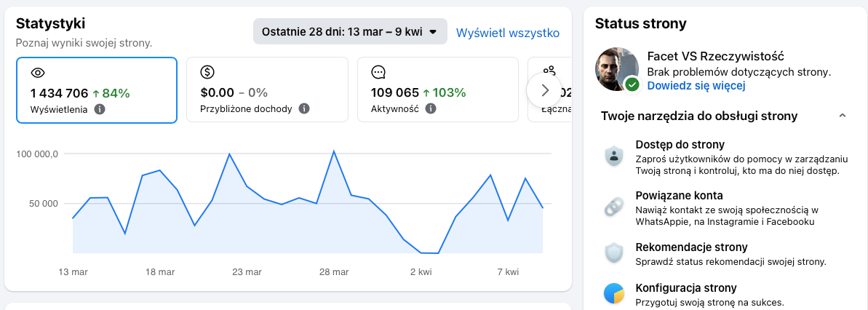This screenshot has width=868, height=310.
Task: Click the Powiązane konta chain link icon
Action: tap(614, 207)
